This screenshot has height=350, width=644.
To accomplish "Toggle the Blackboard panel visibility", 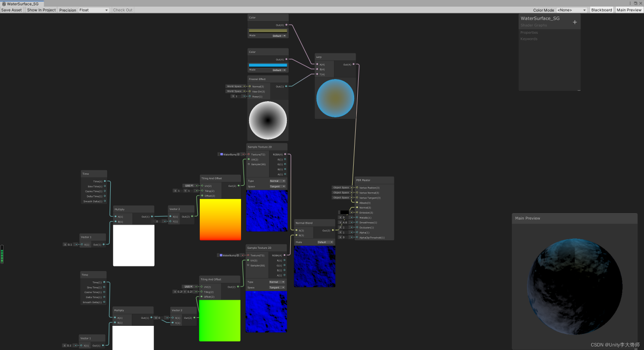I will [602, 10].
